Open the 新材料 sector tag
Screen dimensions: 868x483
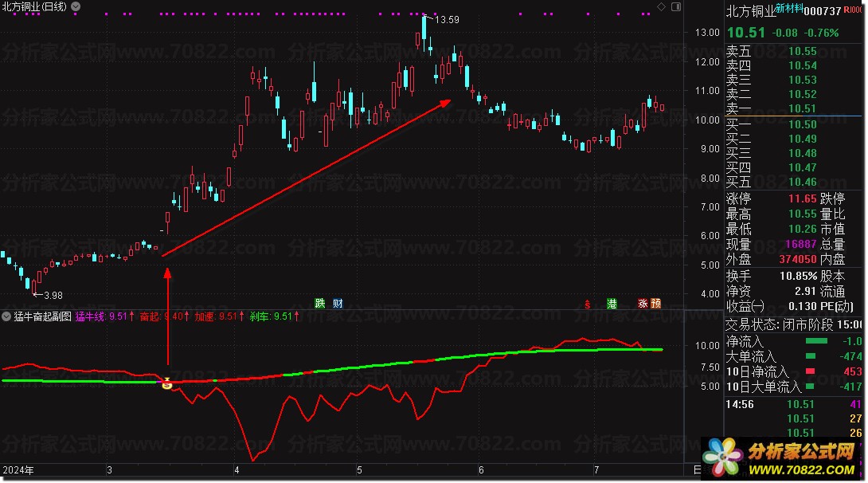tap(789, 8)
